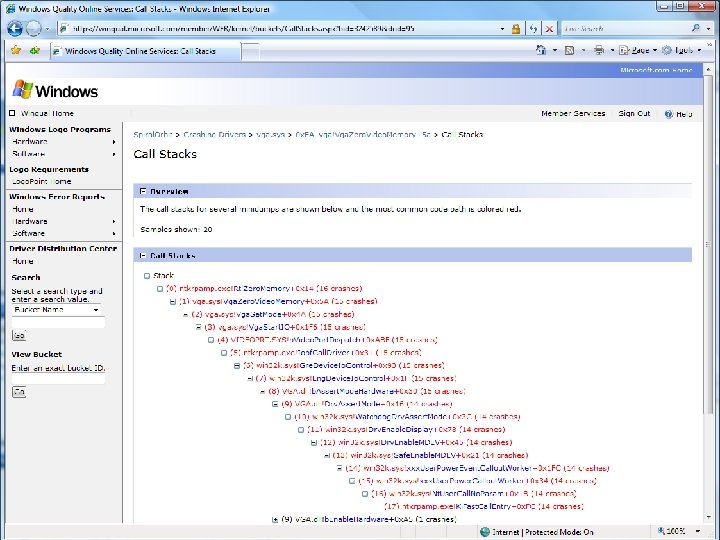
Task: Click the Print toolbar icon
Action: pyautogui.click(x=599, y=50)
